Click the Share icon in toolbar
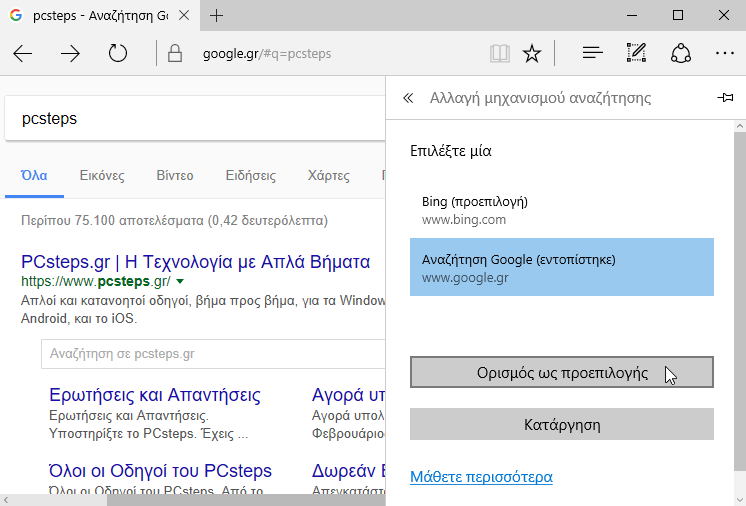Screen dimensions: 746x506 [x=681, y=53]
